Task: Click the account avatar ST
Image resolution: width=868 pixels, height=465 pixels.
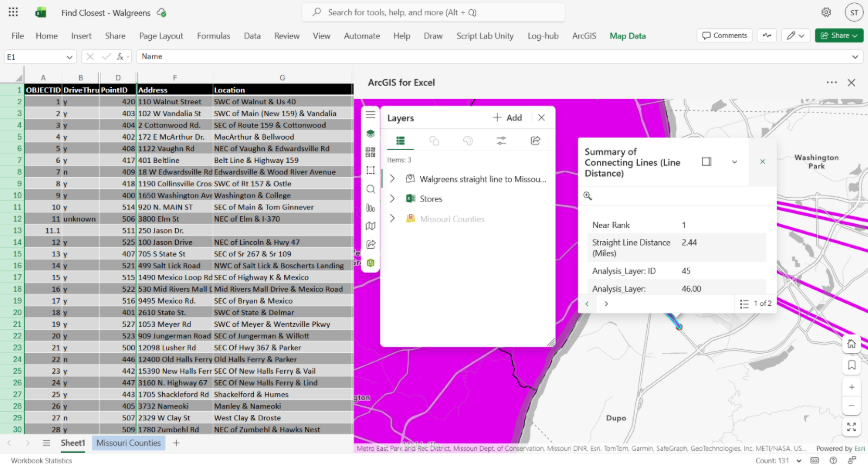Action: (854, 12)
